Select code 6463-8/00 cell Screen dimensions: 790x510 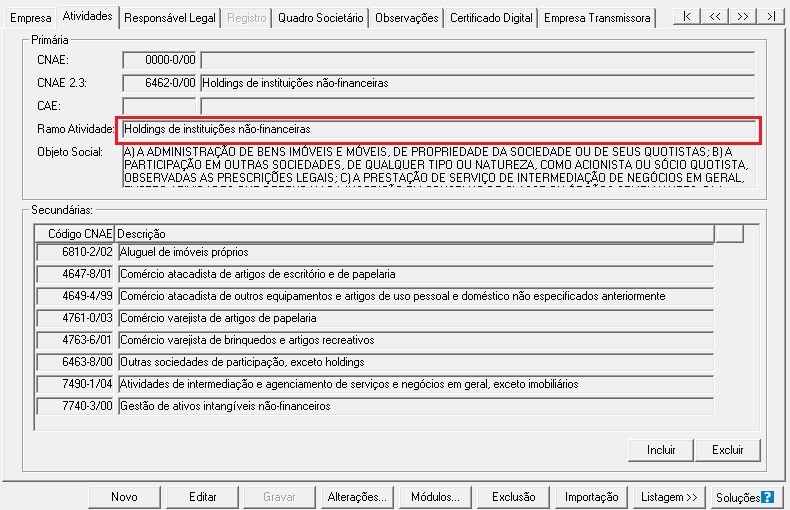(75, 362)
